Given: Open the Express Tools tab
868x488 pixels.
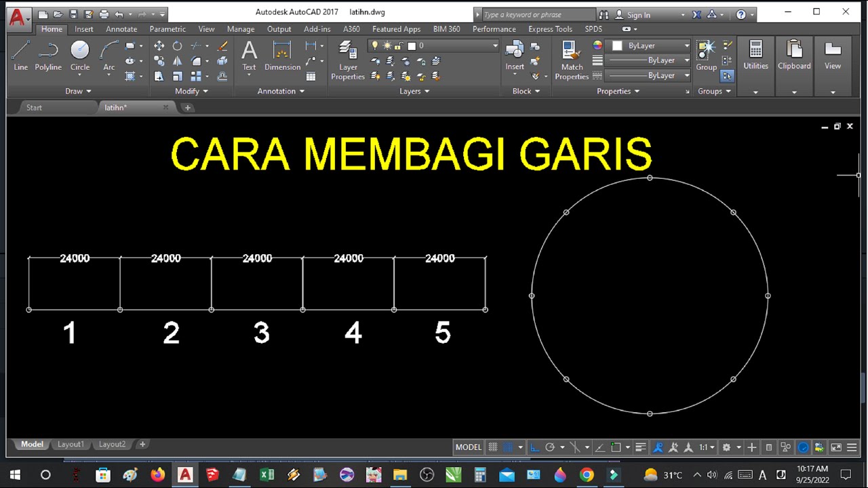Looking at the screenshot, I should 550,29.
